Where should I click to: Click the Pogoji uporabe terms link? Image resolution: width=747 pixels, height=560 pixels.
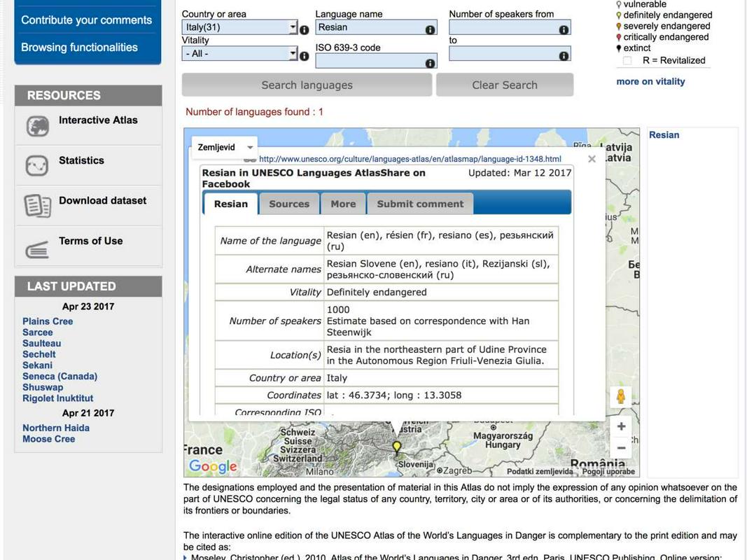point(608,471)
